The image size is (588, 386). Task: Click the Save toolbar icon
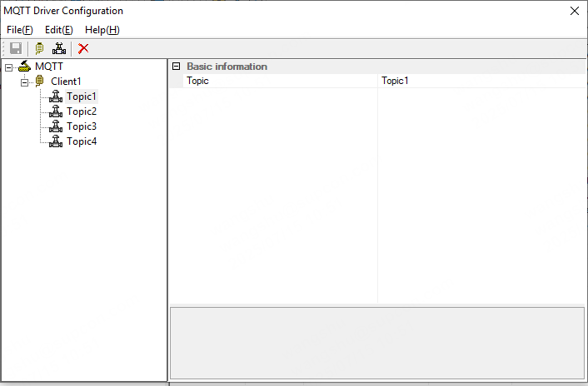click(16, 49)
